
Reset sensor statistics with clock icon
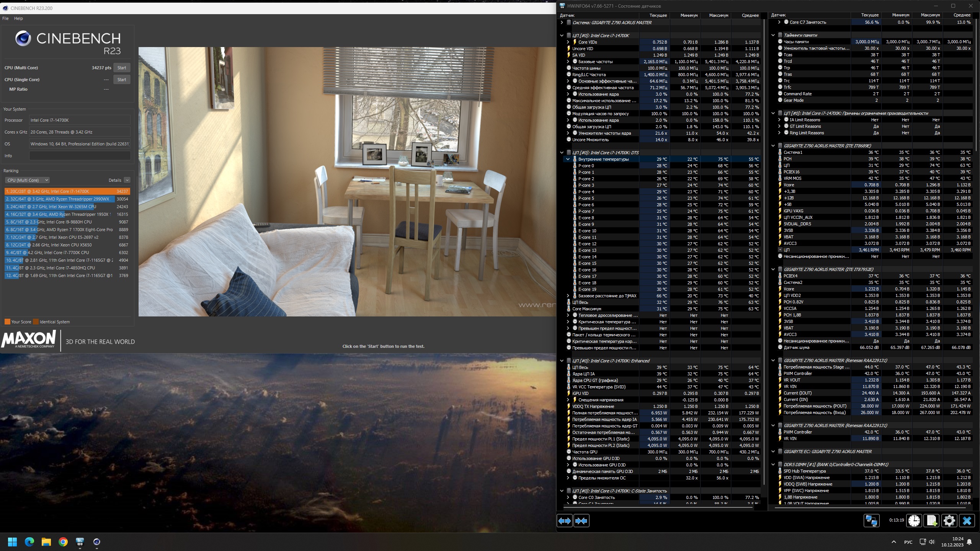[x=914, y=521]
